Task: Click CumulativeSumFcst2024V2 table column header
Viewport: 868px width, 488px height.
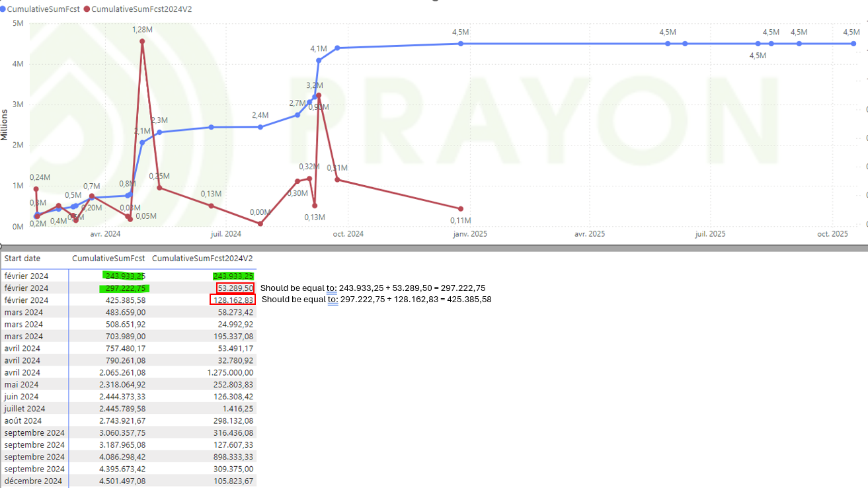Action: 202,259
